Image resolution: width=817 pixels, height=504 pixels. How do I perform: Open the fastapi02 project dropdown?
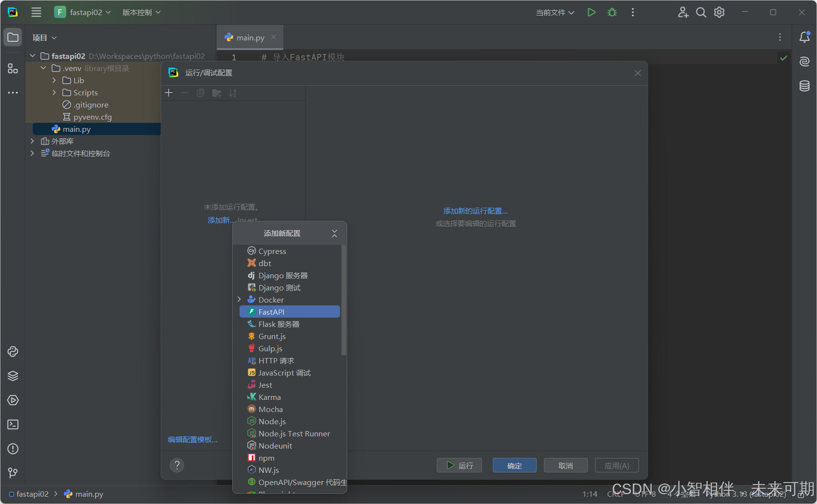[x=83, y=12]
